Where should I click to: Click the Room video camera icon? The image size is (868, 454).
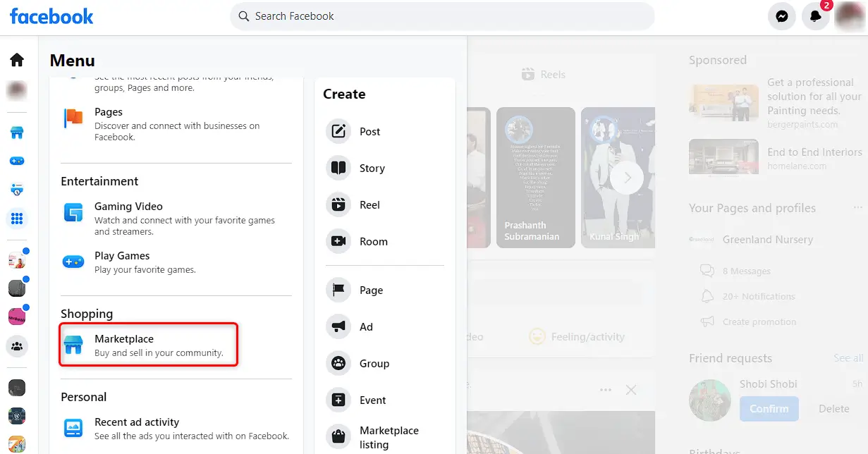338,241
